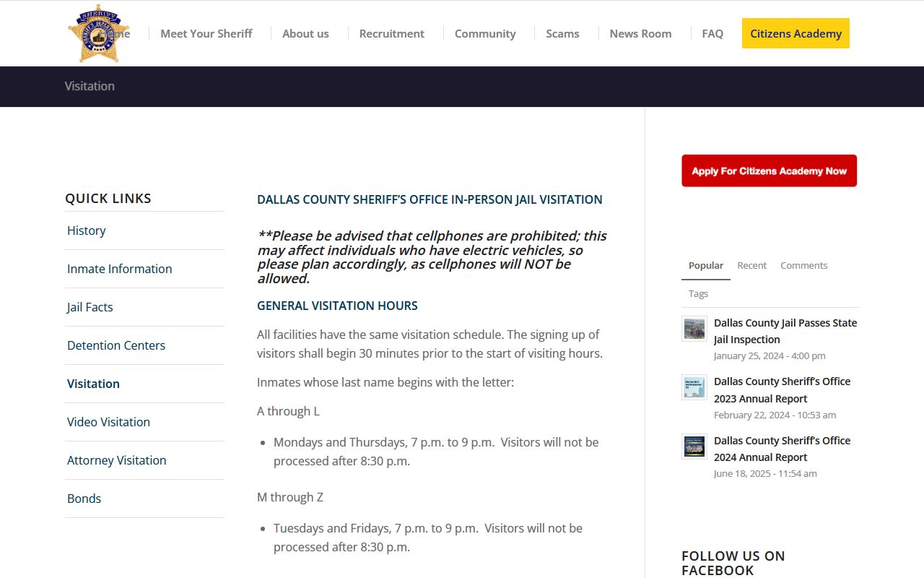The width and height of the screenshot is (924, 578).
Task: Click the 'January 25, 2024 - 4:00 pm' date
Action: coord(770,355)
